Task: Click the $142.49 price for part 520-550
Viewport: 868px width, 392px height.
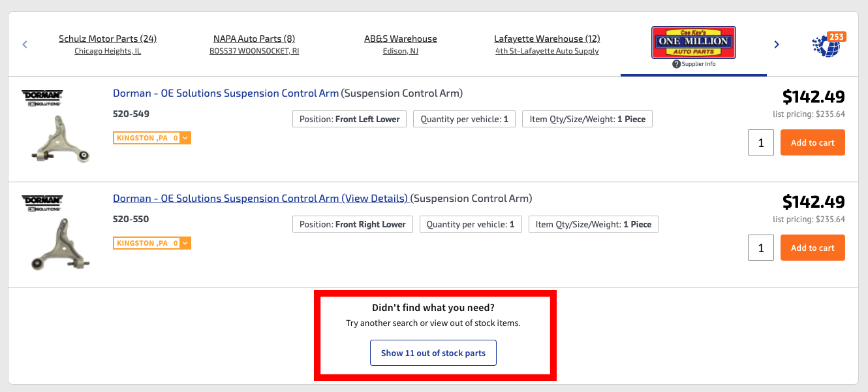Action: (814, 202)
